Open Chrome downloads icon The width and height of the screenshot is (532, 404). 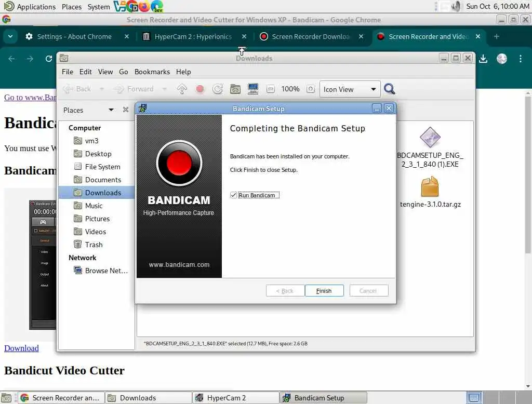tap(483, 59)
